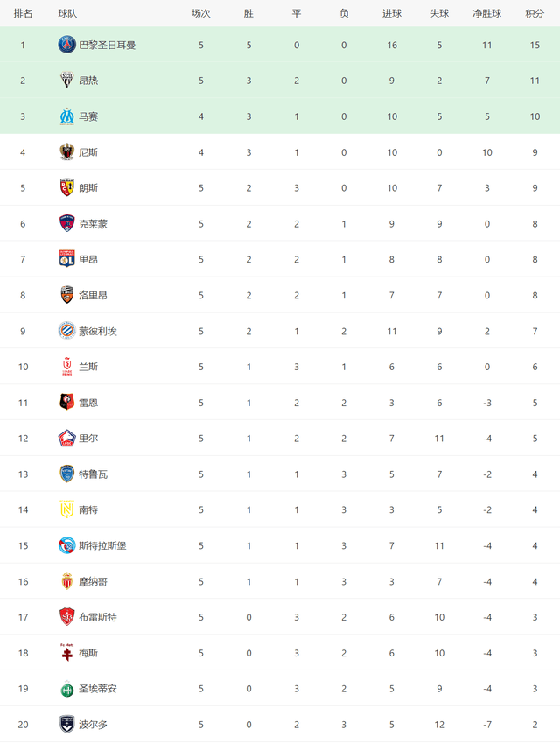Viewport: 560px width, 744px height.
Task: Open the Marseille club badge
Action: tap(66, 116)
